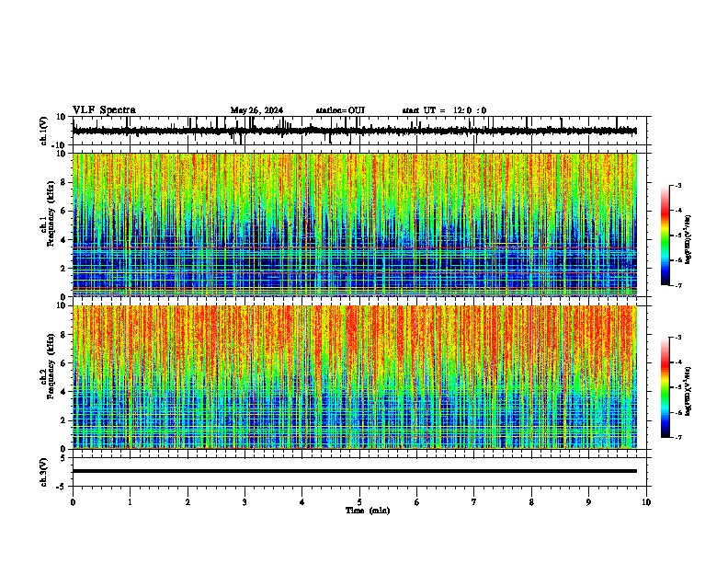The width and height of the screenshot is (728, 563).
Task: Click the "station=OUI" header label
Action: pyautogui.click(x=340, y=110)
